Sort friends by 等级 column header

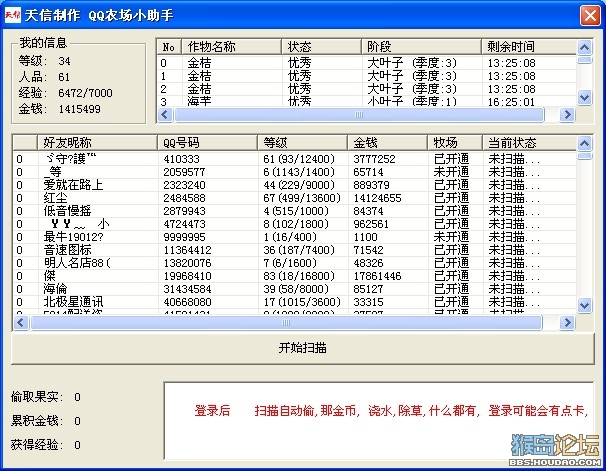pyautogui.click(x=303, y=143)
